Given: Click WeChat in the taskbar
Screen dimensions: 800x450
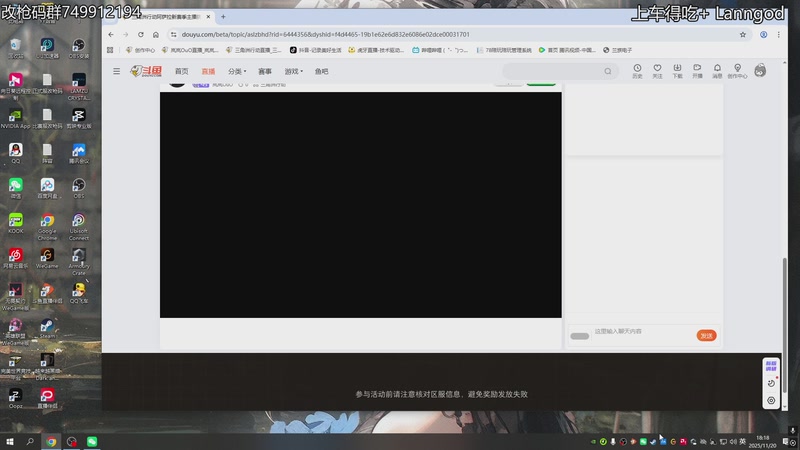Looking at the screenshot, I should tap(92, 441).
